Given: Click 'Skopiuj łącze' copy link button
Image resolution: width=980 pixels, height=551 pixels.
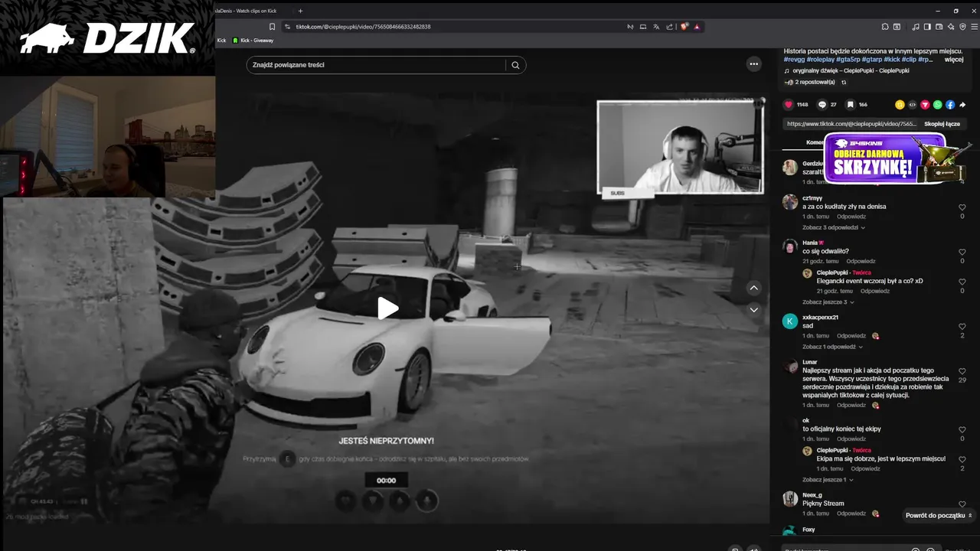Looking at the screenshot, I should [942, 124].
